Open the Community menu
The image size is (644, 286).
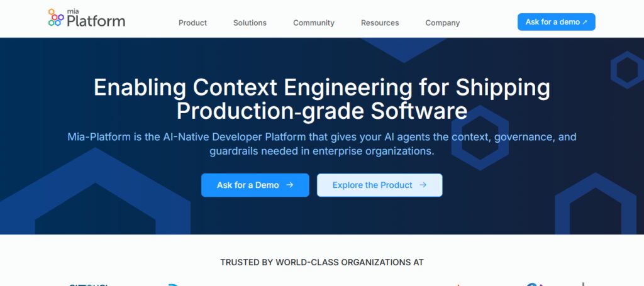coord(314,23)
